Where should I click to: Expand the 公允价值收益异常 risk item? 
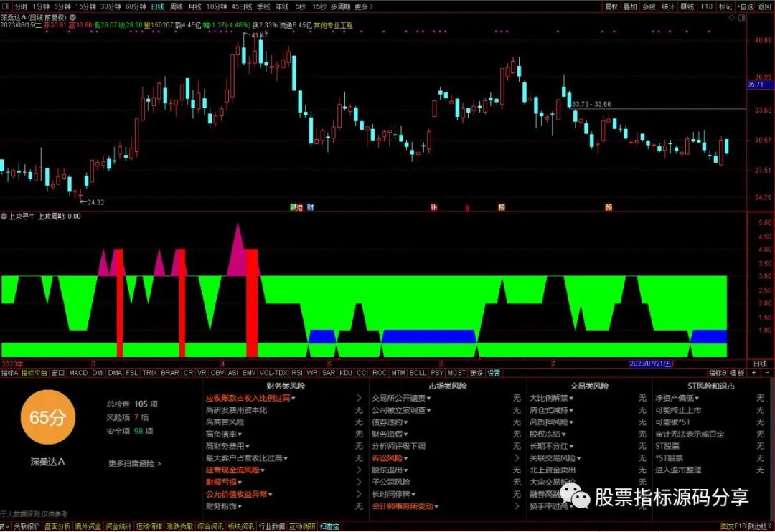tap(271, 494)
